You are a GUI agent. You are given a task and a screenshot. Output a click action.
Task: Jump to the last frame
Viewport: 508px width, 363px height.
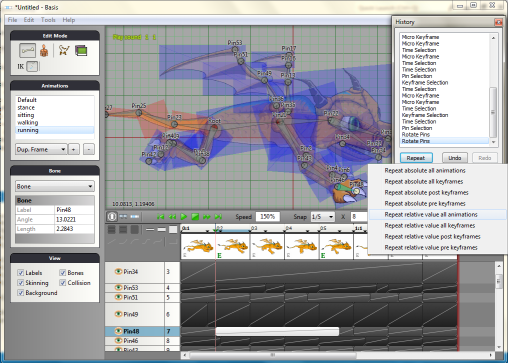(x=218, y=217)
